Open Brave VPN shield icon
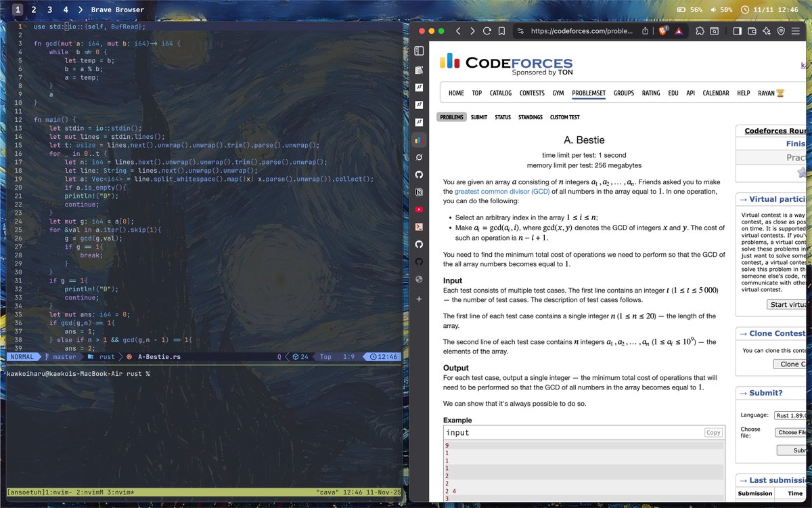 [781, 31]
